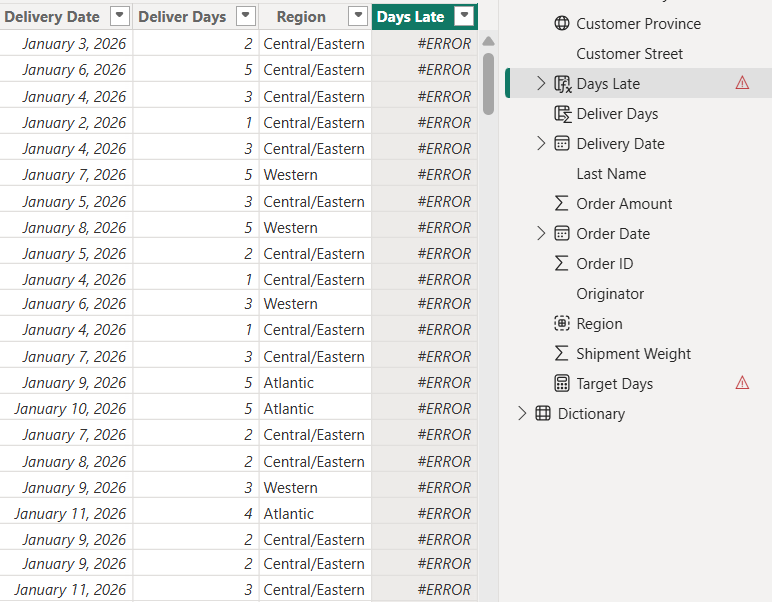This screenshot has height=602, width=772.
Task: Select the Originator field
Action: tap(610, 294)
